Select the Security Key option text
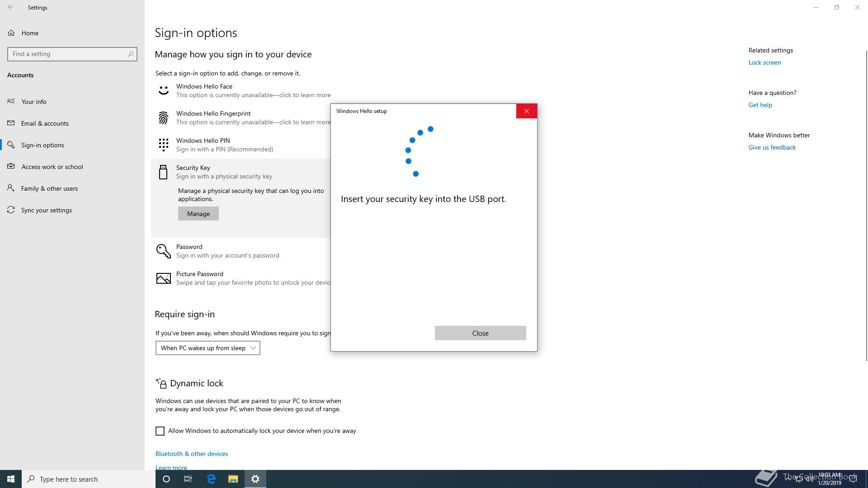This screenshot has height=488, width=868. 193,168
